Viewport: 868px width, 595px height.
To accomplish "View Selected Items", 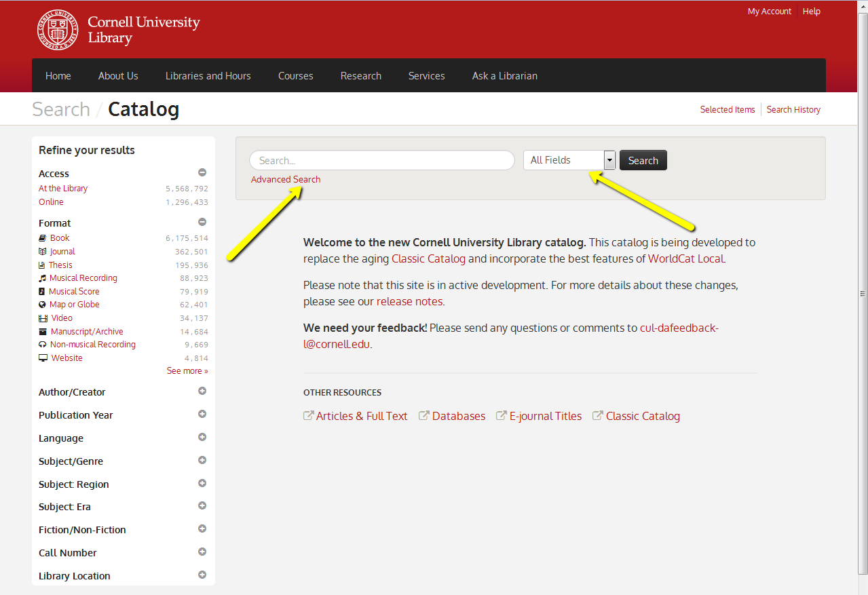I will point(728,110).
